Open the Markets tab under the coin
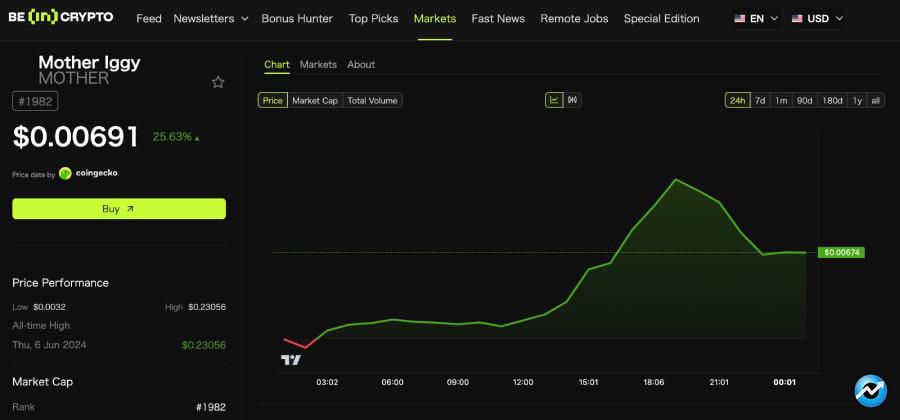Screen dimensions: 900x420 [318, 65]
